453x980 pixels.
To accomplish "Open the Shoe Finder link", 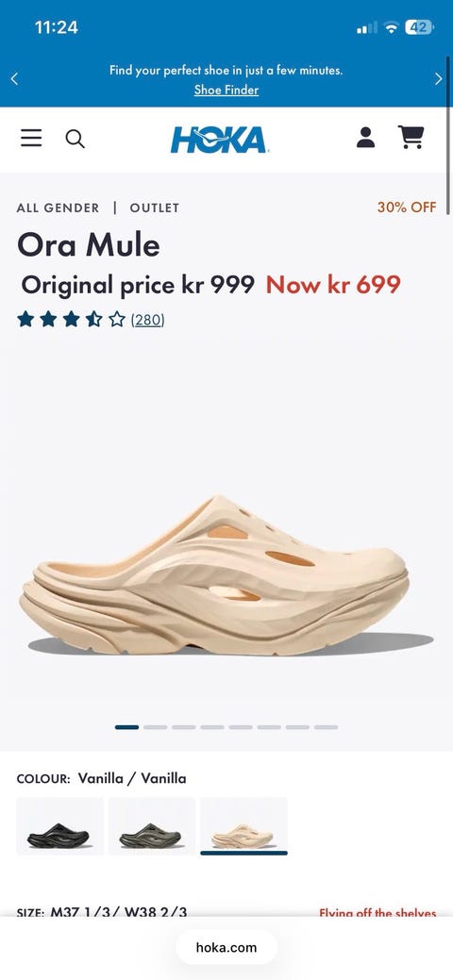I will point(226,90).
